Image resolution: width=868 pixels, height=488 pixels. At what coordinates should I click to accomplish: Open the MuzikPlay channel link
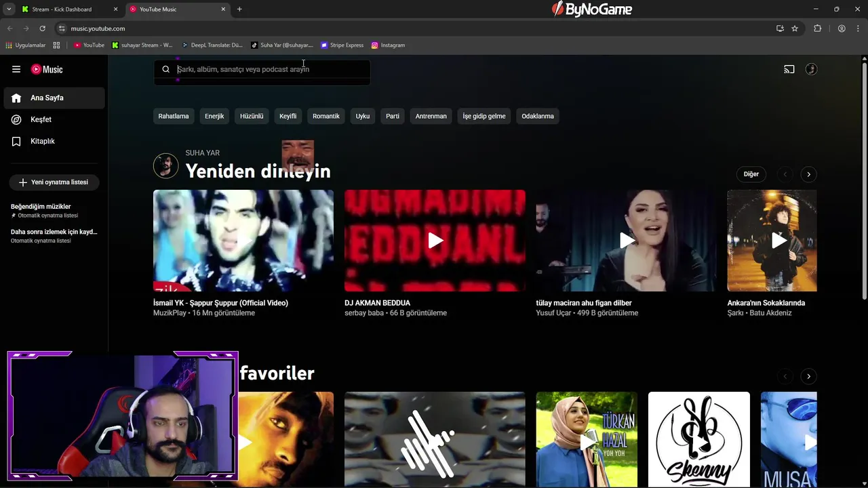click(x=170, y=313)
